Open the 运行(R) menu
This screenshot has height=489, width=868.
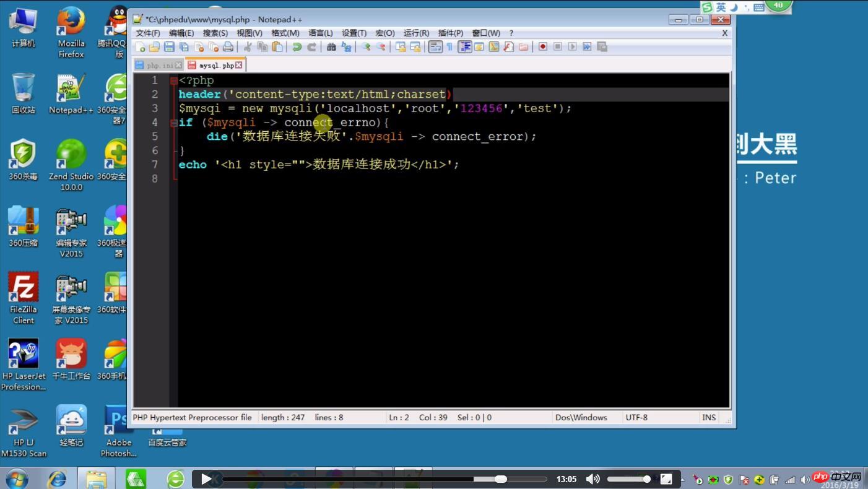pos(417,33)
